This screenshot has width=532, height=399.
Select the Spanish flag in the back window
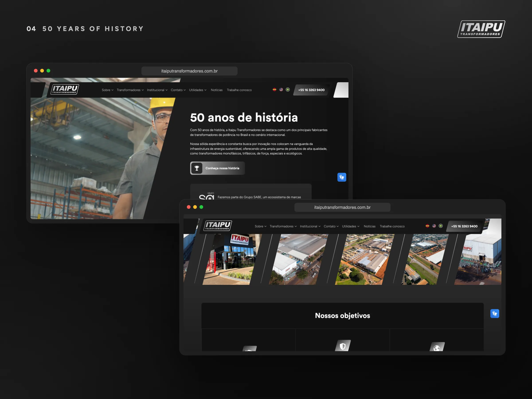tap(274, 90)
